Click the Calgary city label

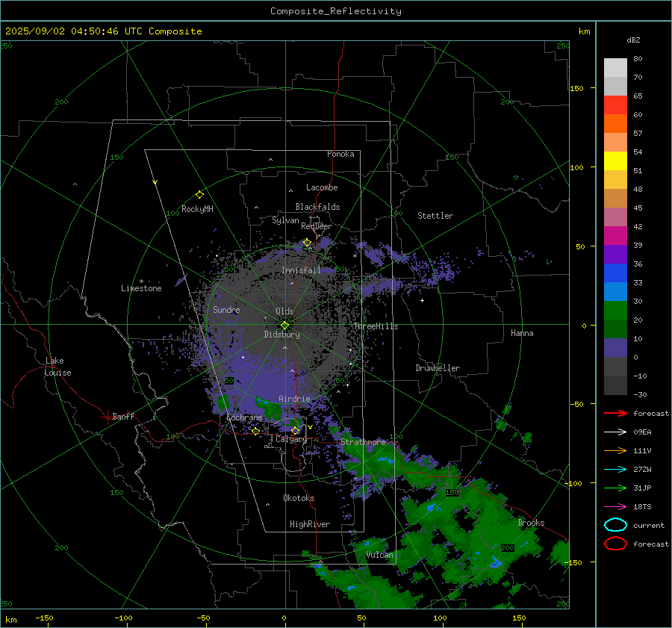[291, 439]
